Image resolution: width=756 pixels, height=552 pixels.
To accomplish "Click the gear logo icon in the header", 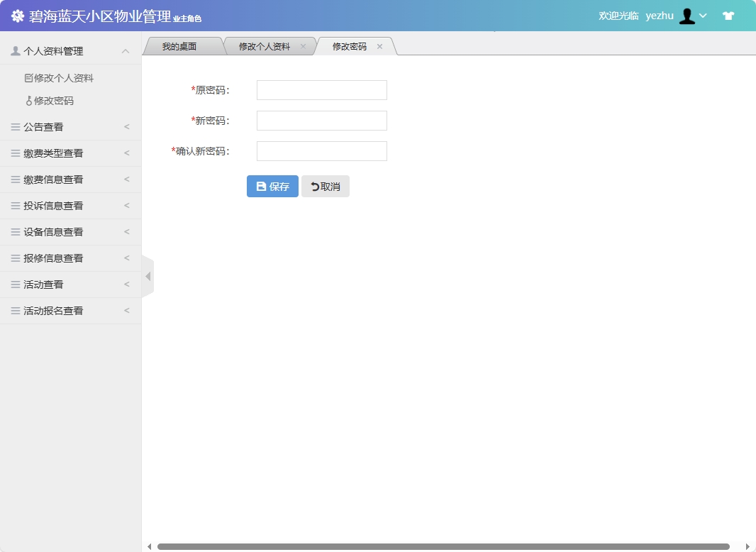I will (x=17, y=15).
